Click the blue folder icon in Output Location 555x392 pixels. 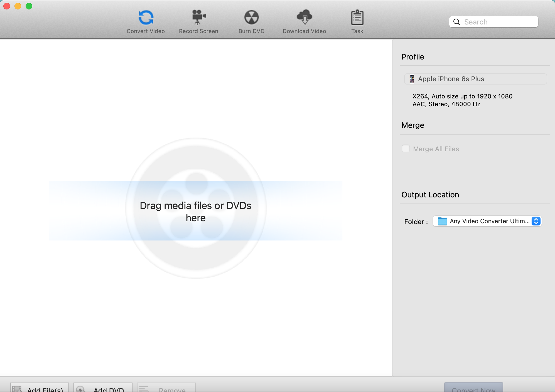pyautogui.click(x=442, y=221)
